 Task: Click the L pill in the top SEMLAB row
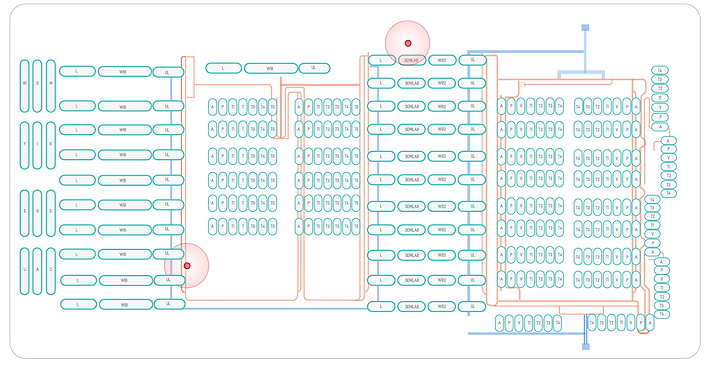[381, 60]
